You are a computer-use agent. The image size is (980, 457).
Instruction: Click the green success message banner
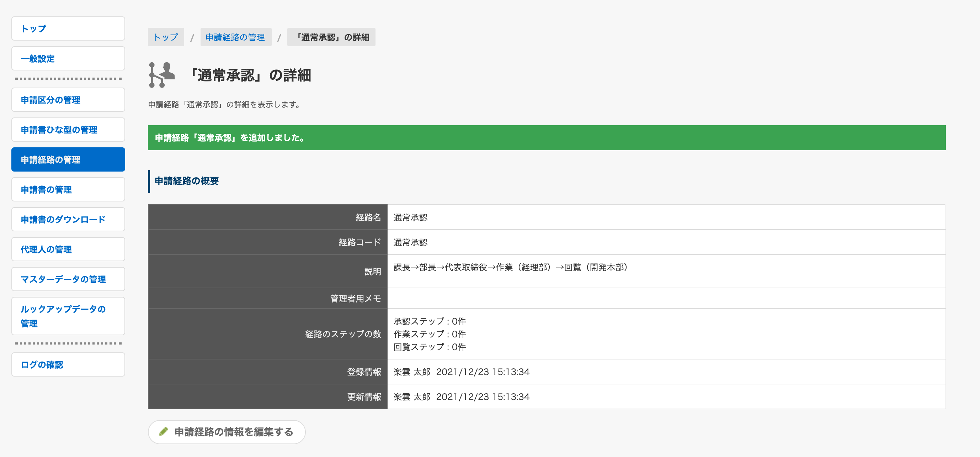547,138
